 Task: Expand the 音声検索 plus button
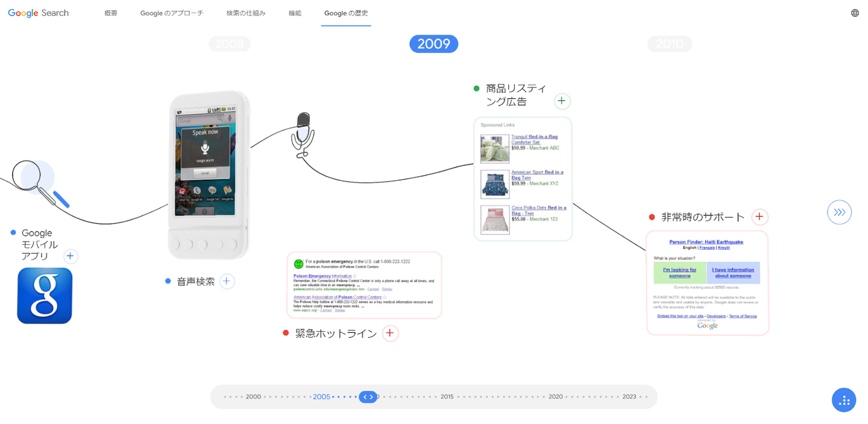(x=227, y=281)
